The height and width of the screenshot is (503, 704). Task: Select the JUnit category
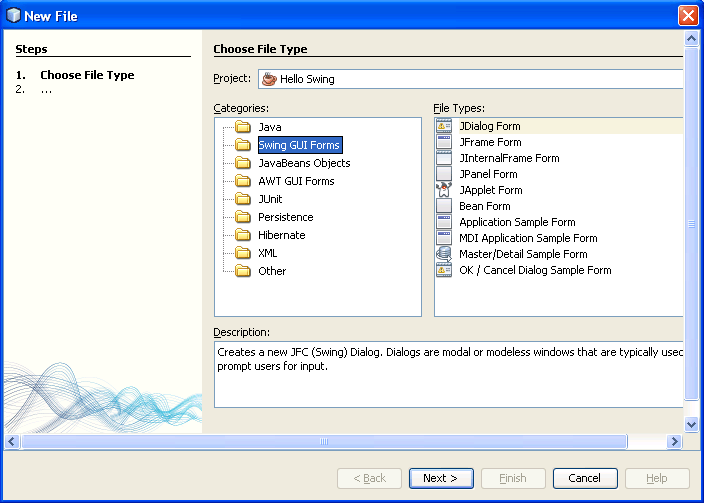coord(270,199)
